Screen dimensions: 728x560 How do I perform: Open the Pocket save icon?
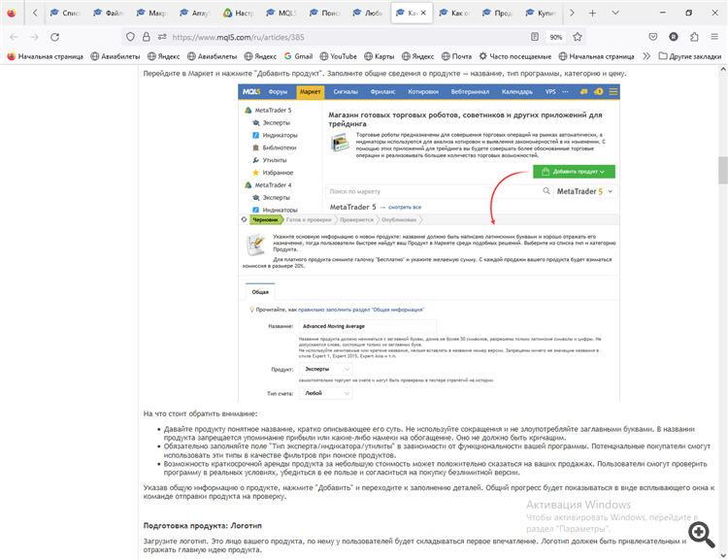[x=653, y=37]
